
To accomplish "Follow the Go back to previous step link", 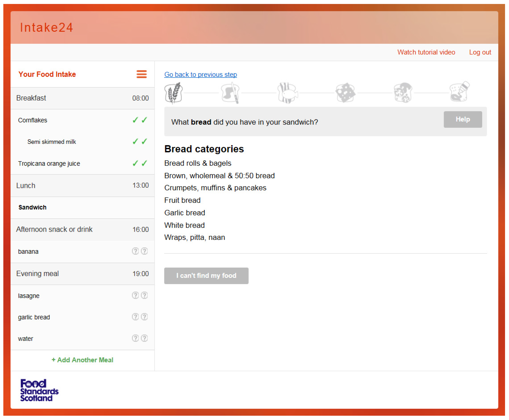I will click(x=201, y=75).
